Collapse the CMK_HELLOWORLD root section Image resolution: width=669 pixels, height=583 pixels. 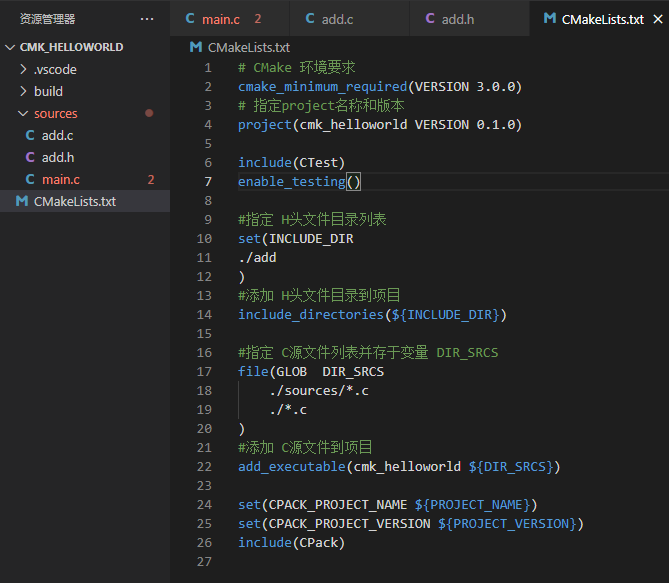[10, 47]
